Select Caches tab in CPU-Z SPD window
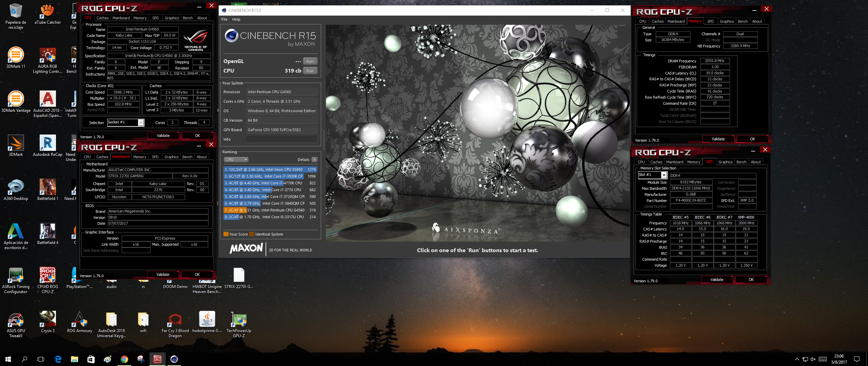This screenshot has height=366, width=868. pos(656,162)
